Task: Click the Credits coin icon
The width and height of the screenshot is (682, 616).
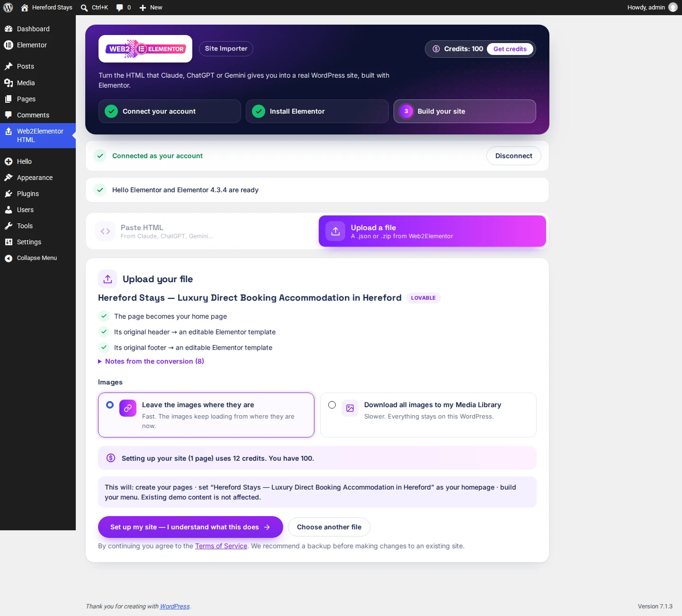Action: pyautogui.click(x=436, y=49)
